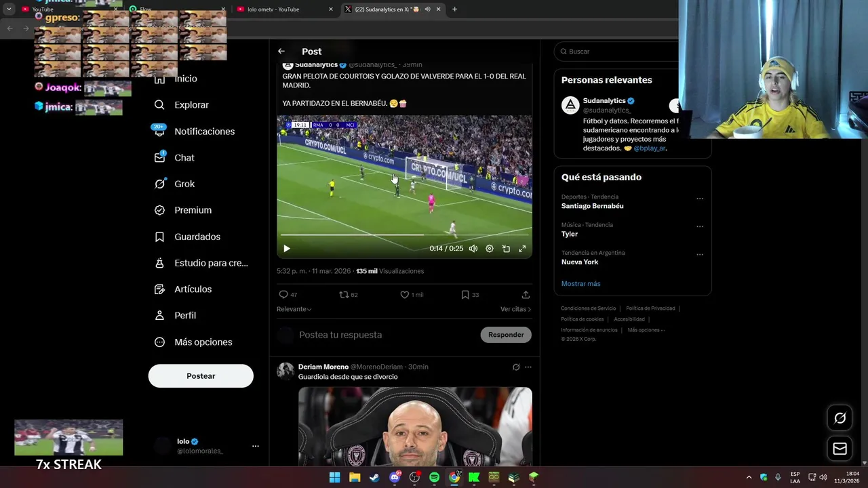Share the post via share icon
Screen dimensions: 868x488
pyautogui.click(x=526, y=295)
